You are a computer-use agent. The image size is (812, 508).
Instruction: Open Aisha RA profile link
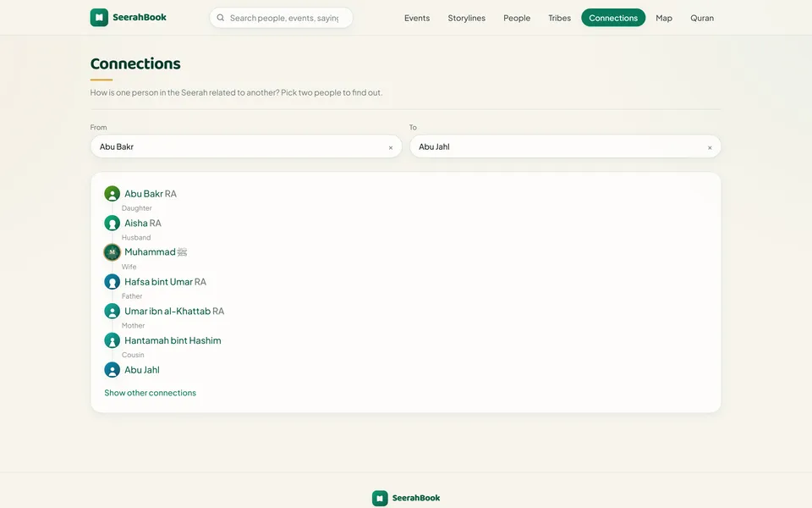[x=142, y=223]
